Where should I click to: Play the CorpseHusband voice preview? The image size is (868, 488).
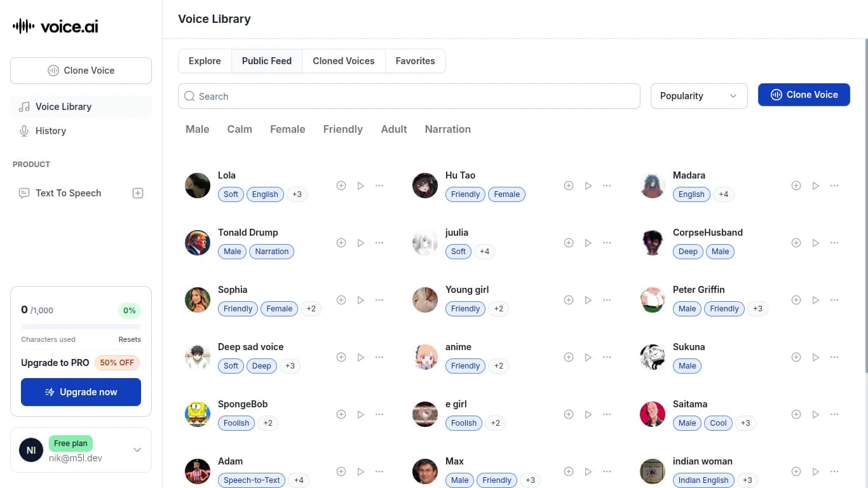(815, 243)
